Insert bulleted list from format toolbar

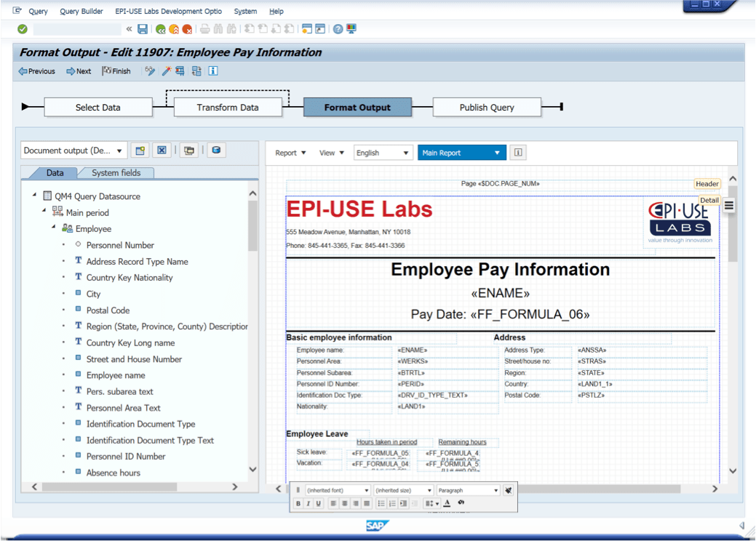(381, 503)
